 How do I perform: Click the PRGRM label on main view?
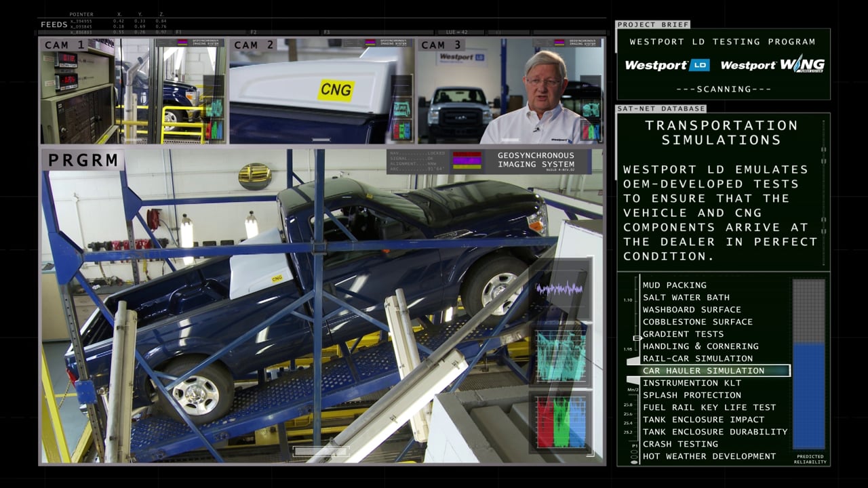coord(82,161)
